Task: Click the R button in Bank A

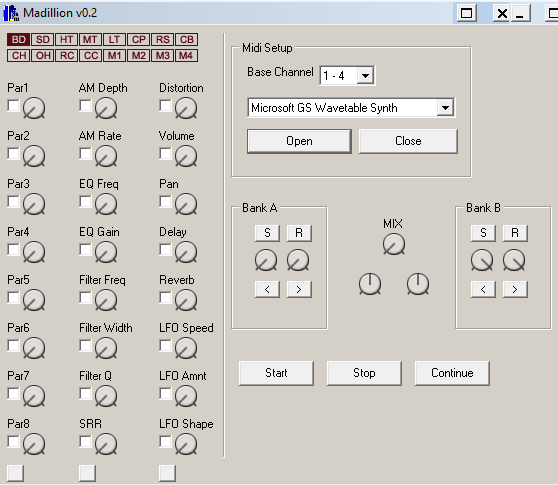Action: click(299, 233)
